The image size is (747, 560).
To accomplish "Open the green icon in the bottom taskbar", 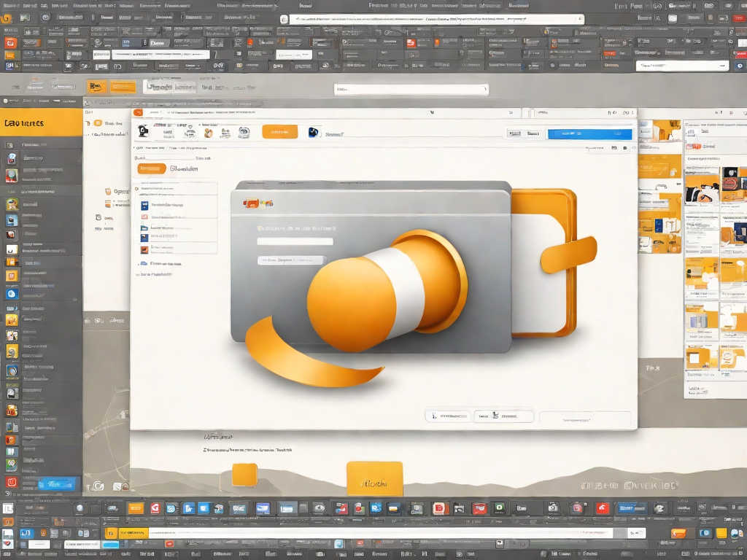I will (499, 507).
